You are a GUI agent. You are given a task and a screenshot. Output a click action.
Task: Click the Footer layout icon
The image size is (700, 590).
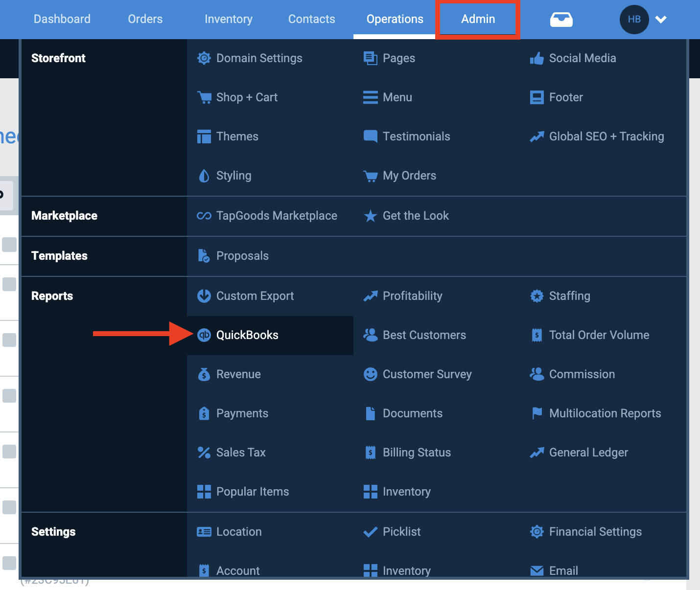pos(537,97)
